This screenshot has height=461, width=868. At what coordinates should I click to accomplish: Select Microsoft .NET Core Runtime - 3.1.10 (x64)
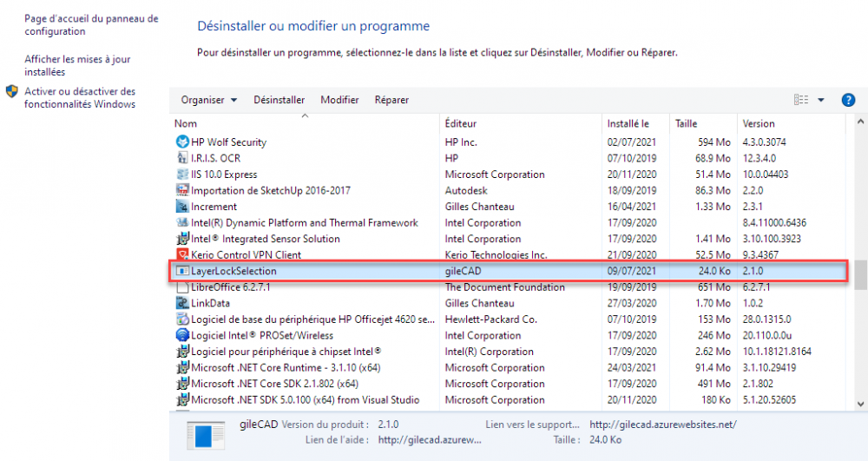coord(286,367)
